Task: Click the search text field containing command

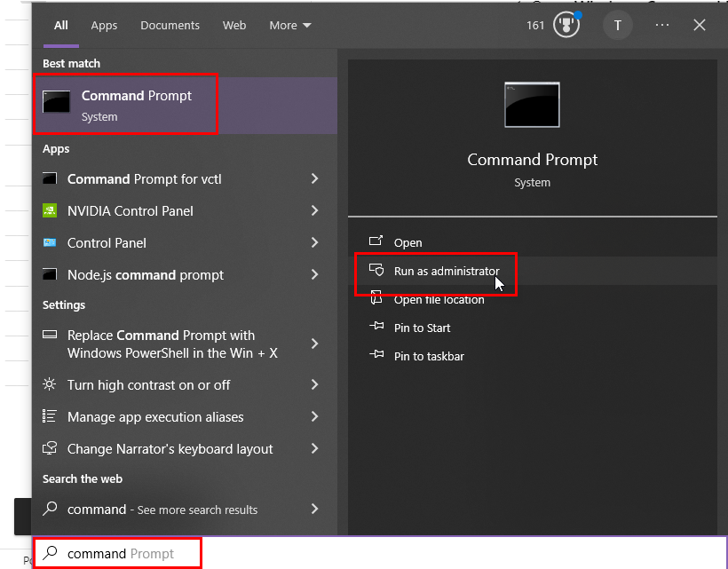Action: [x=380, y=553]
